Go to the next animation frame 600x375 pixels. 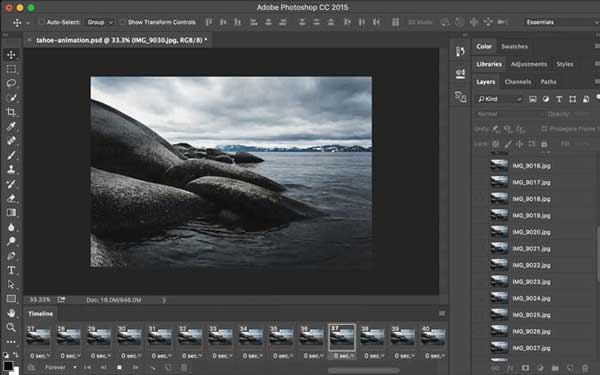tap(135, 367)
